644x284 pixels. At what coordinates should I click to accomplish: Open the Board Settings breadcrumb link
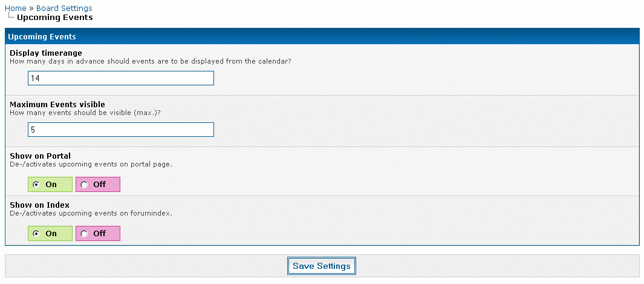point(64,8)
